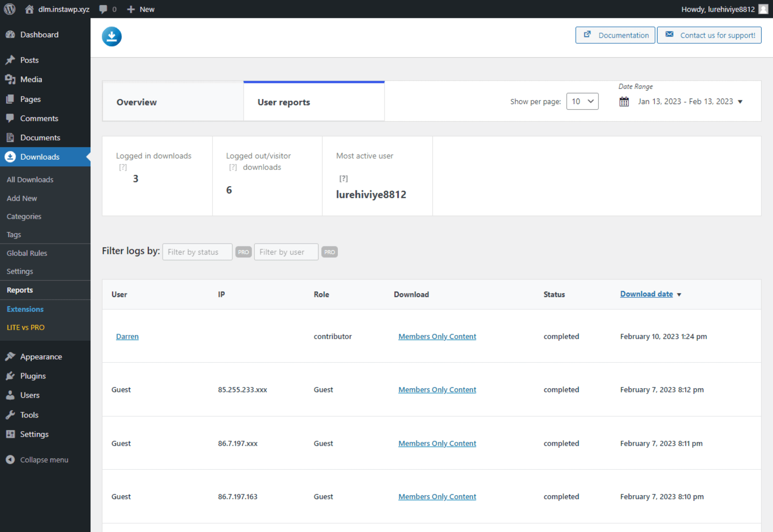Open the Media library icon
The image size is (773, 532).
10,79
